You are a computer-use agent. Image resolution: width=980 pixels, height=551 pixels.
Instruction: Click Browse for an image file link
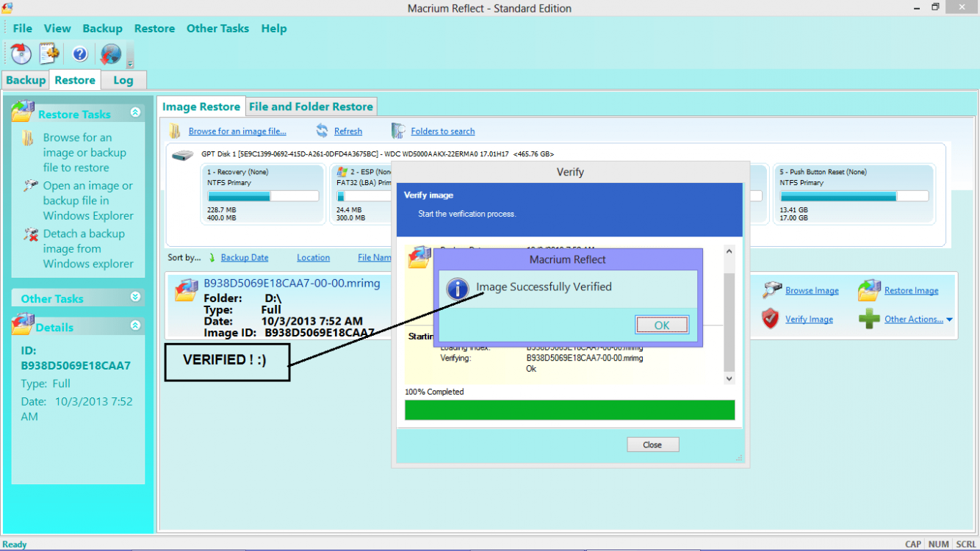click(x=237, y=132)
